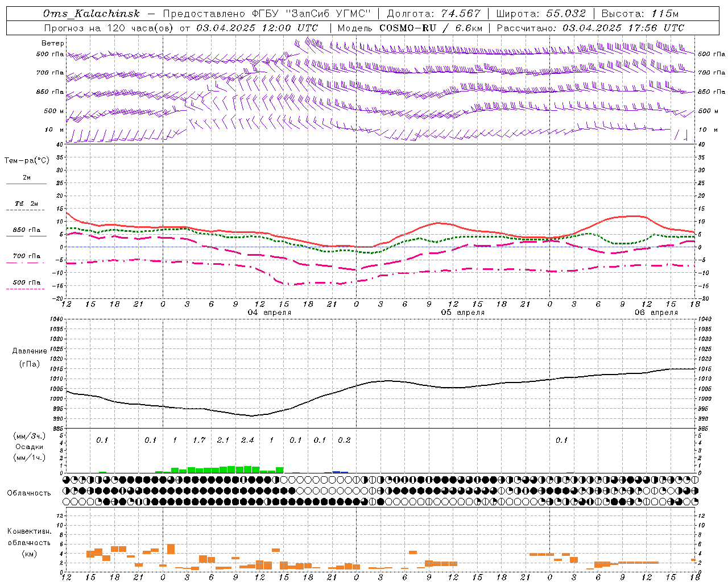Click the (гПа) unit under Давление

(x=30, y=364)
